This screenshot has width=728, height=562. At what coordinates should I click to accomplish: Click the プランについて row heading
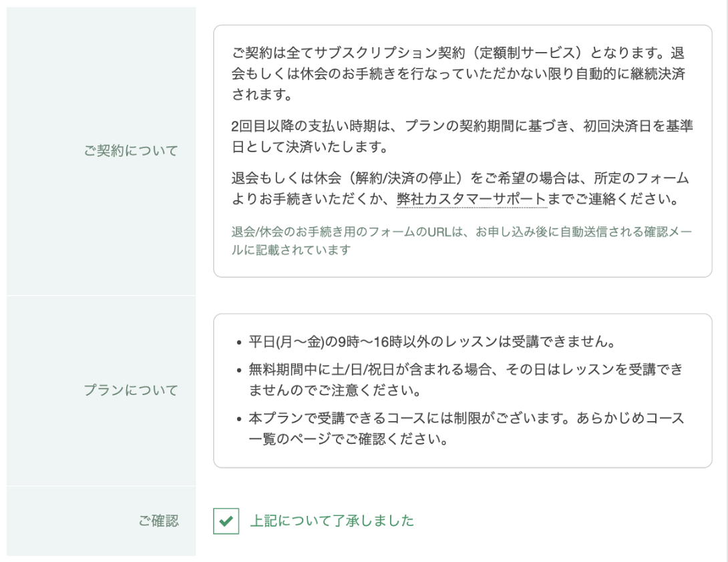[131, 390]
